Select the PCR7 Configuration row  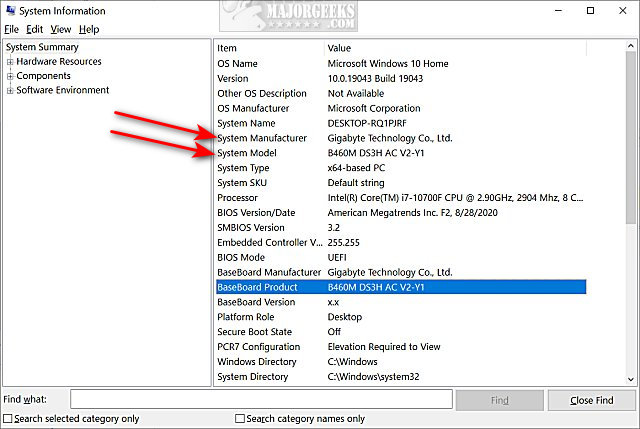tap(401, 347)
